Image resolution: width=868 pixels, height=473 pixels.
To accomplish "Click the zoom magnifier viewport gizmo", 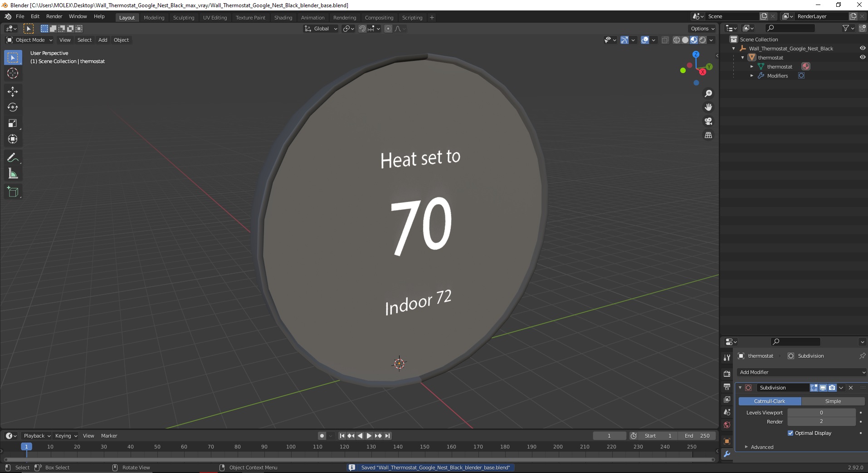I will (708, 94).
